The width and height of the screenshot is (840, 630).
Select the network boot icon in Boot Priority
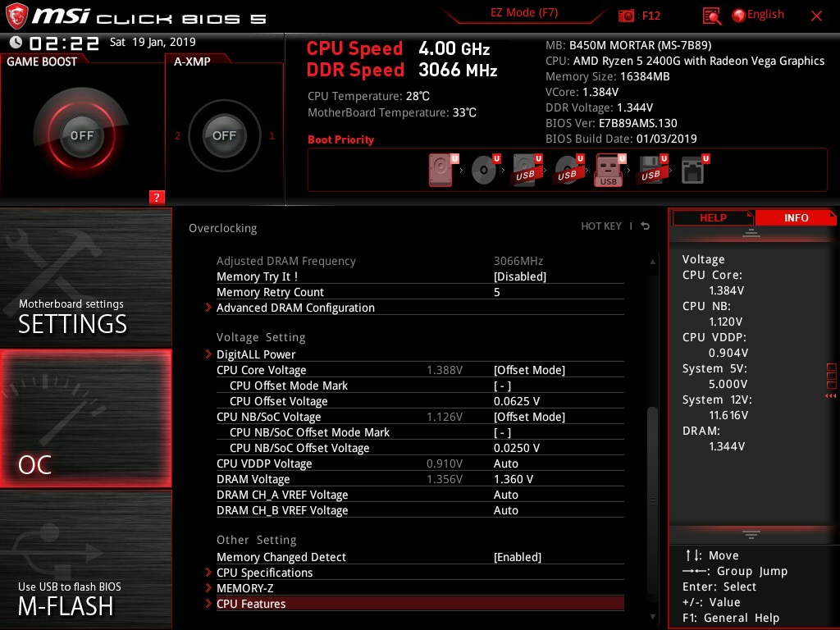694,168
